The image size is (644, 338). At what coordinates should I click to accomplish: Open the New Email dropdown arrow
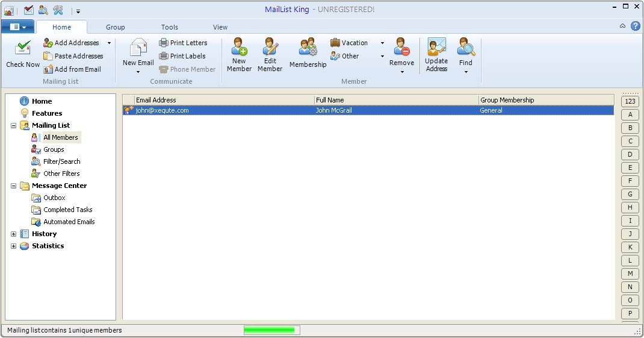[x=138, y=72]
